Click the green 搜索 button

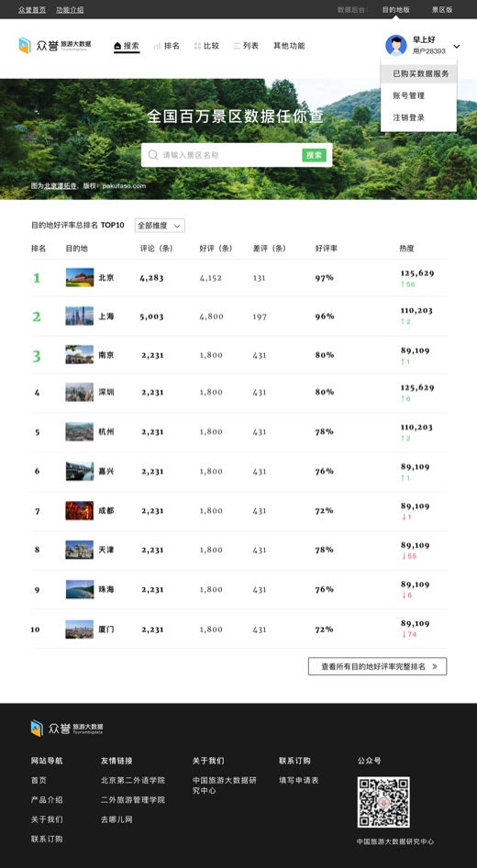[315, 156]
